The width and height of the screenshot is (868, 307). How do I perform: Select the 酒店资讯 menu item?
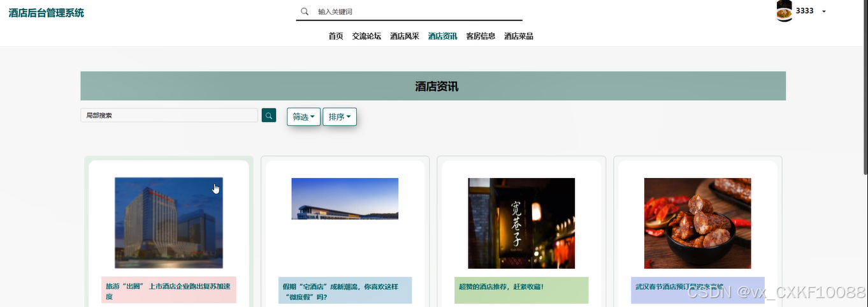point(443,36)
